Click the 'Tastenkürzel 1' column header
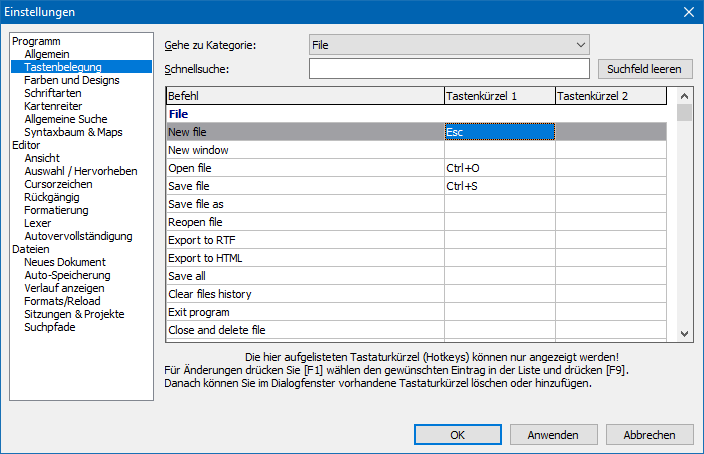This screenshot has width=704, height=454. click(499, 96)
